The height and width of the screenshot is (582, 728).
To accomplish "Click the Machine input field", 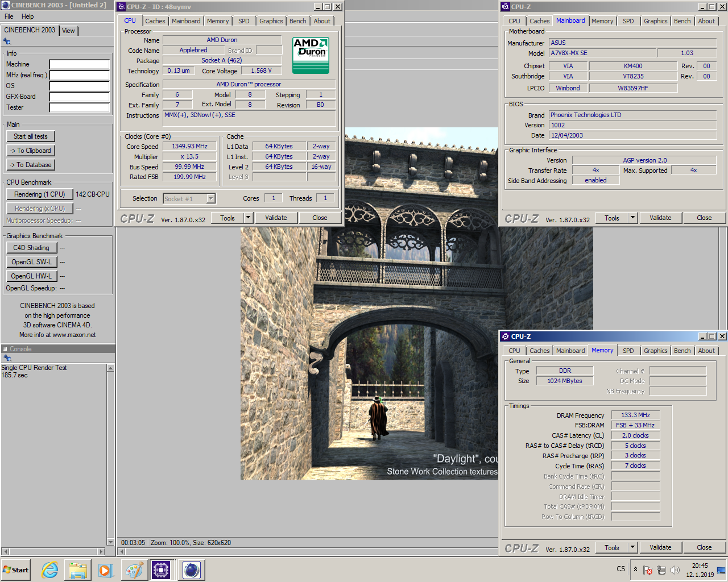I will (79, 64).
